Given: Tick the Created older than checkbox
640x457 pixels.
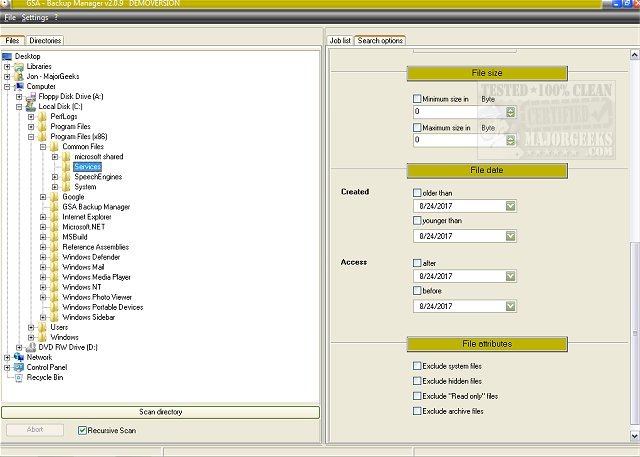Looking at the screenshot, I should [x=417, y=192].
